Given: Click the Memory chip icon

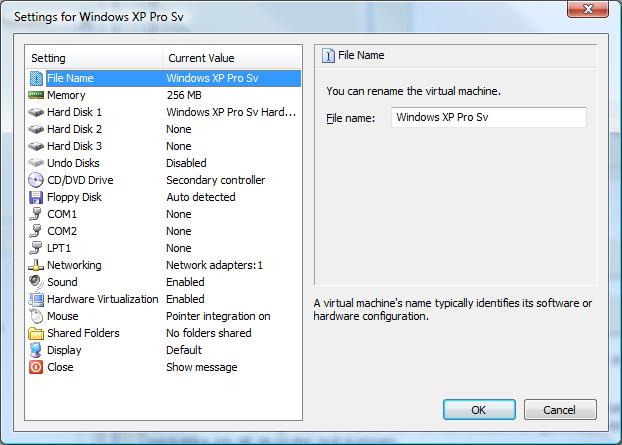Looking at the screenshot, I should click(36, 95).
